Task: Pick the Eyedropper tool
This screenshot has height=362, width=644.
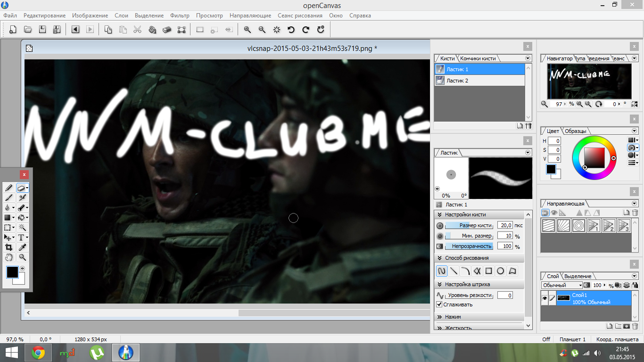Action: 22,247
